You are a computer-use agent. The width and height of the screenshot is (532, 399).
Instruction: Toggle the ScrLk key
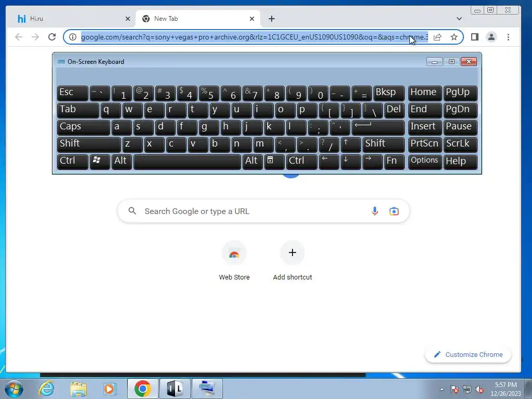(x=460, y=144)
